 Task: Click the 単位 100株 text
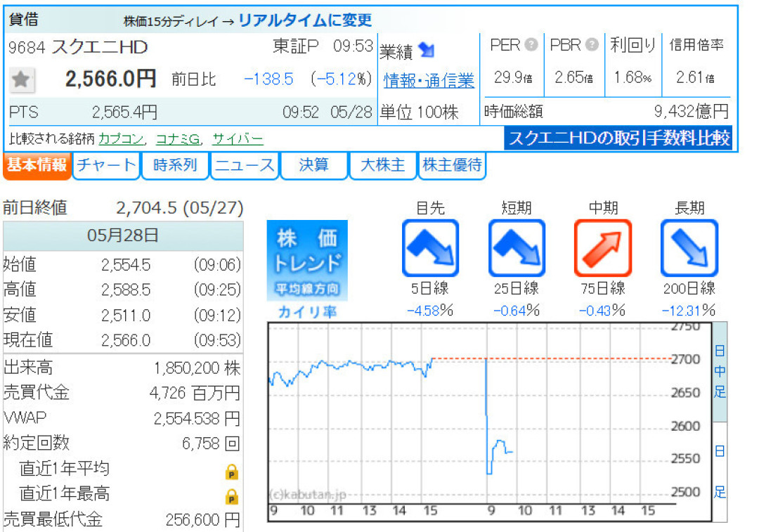[x=419, y=112]
